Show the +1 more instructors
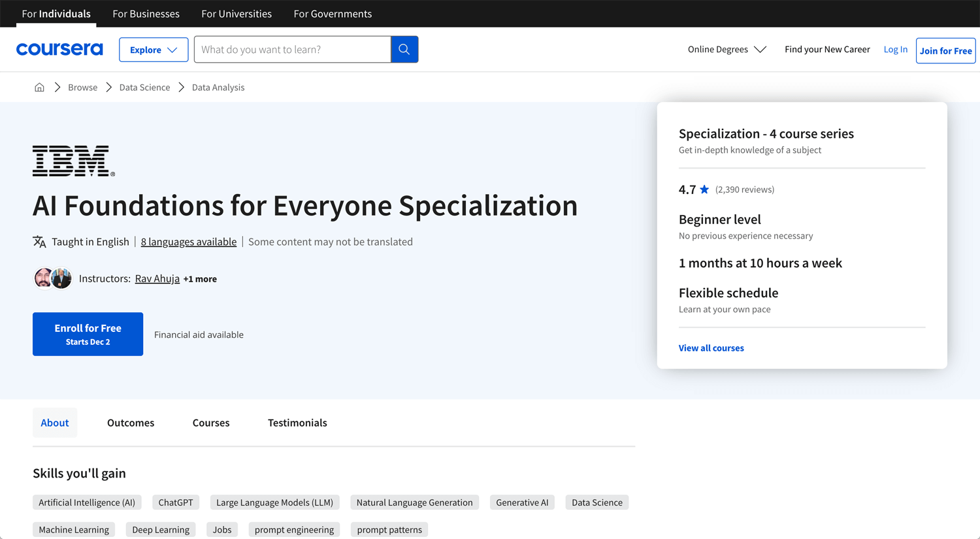 point(200,279)
